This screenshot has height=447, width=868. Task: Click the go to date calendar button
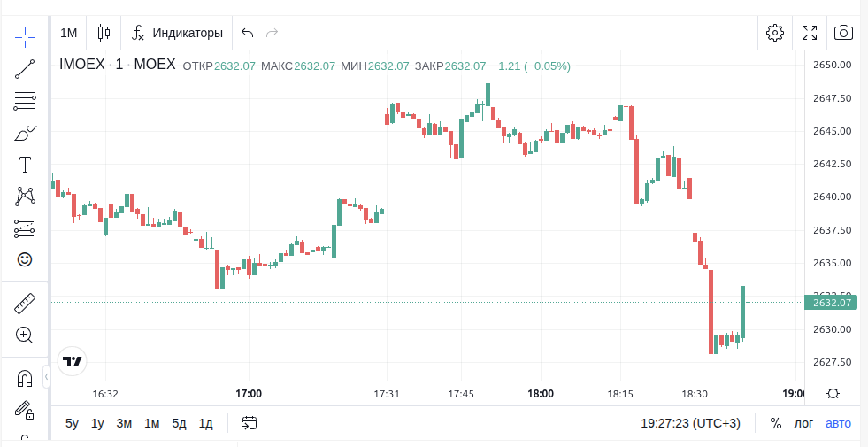(x=250, y=423)
